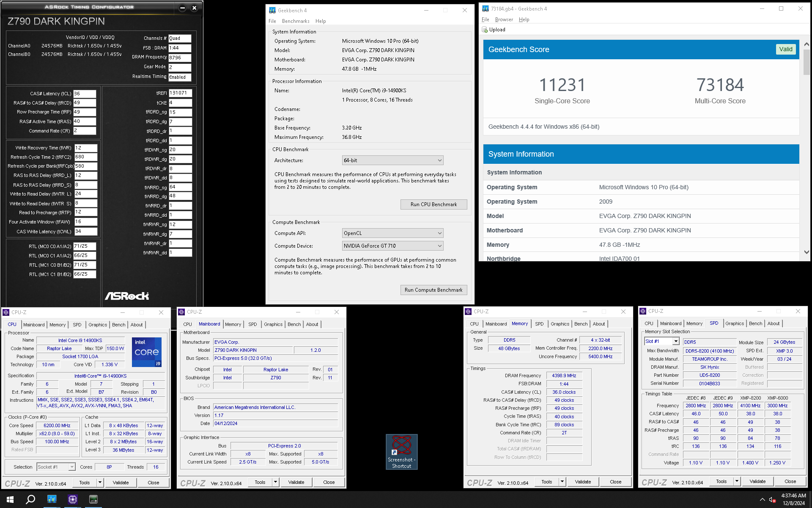Click scroll-up arrow in results window
812x508 pixels.
click(807, 44)
